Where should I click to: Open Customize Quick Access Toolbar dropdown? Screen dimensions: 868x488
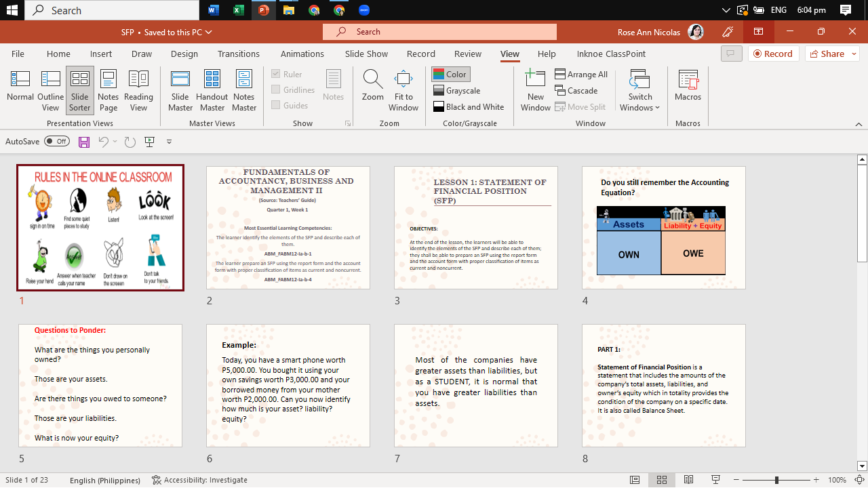point(169,142)
